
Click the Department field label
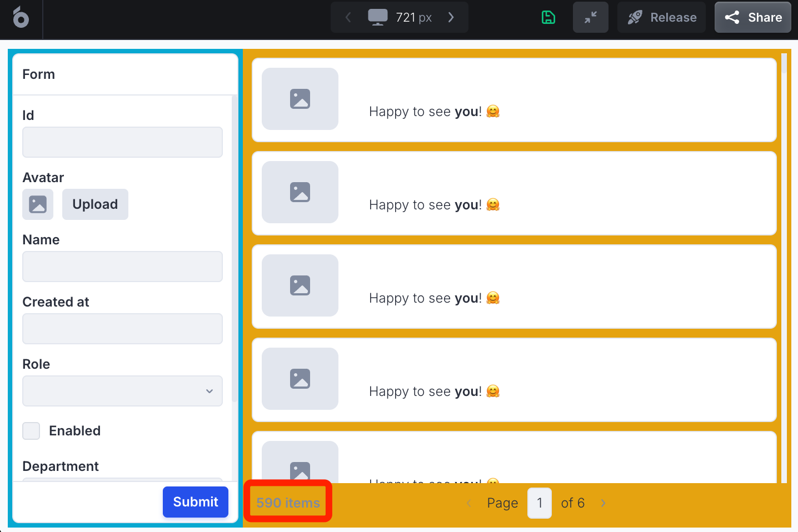click(x=61, y=466)
